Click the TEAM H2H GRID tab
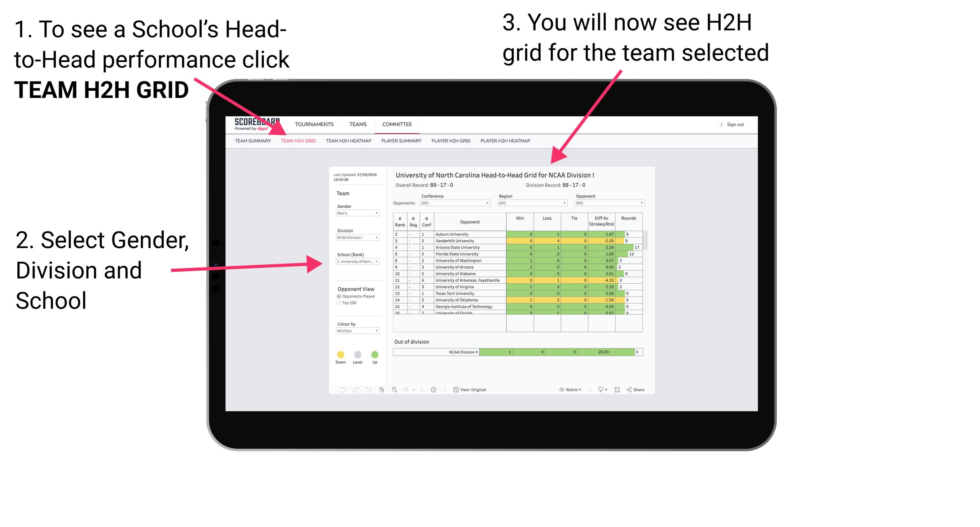The image size is (980, 527). 301,141
